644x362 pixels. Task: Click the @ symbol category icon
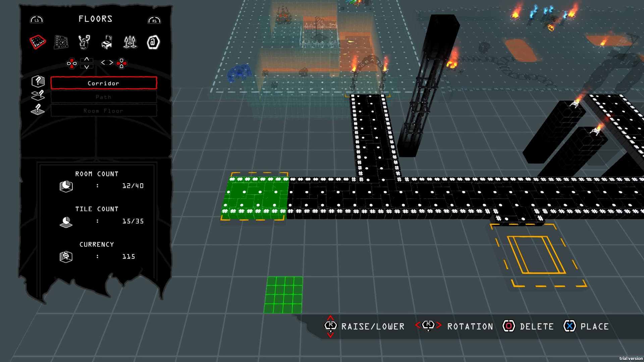(x=153, y=42)
